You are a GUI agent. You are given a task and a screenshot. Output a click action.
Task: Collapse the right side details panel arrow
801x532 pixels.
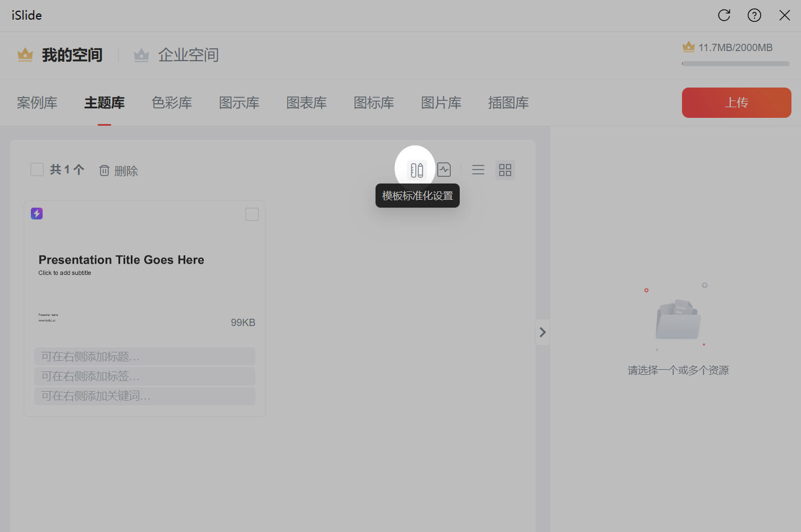tap(542, 332)
